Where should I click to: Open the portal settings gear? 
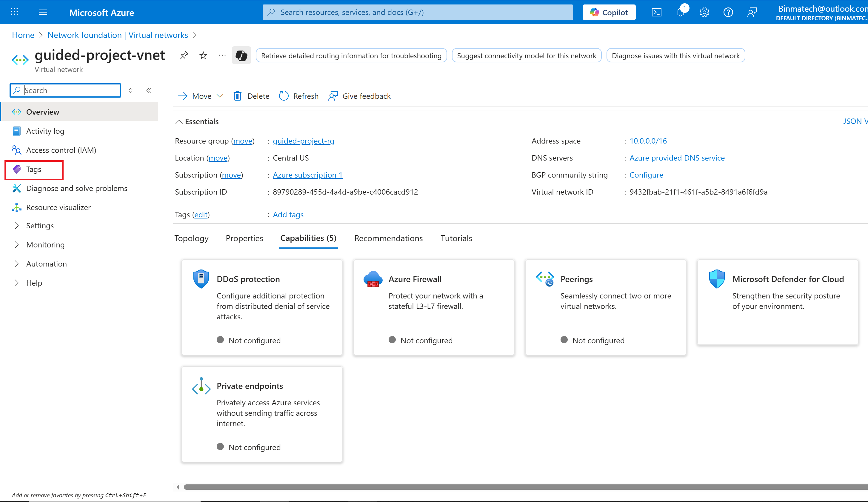point(704,13)
